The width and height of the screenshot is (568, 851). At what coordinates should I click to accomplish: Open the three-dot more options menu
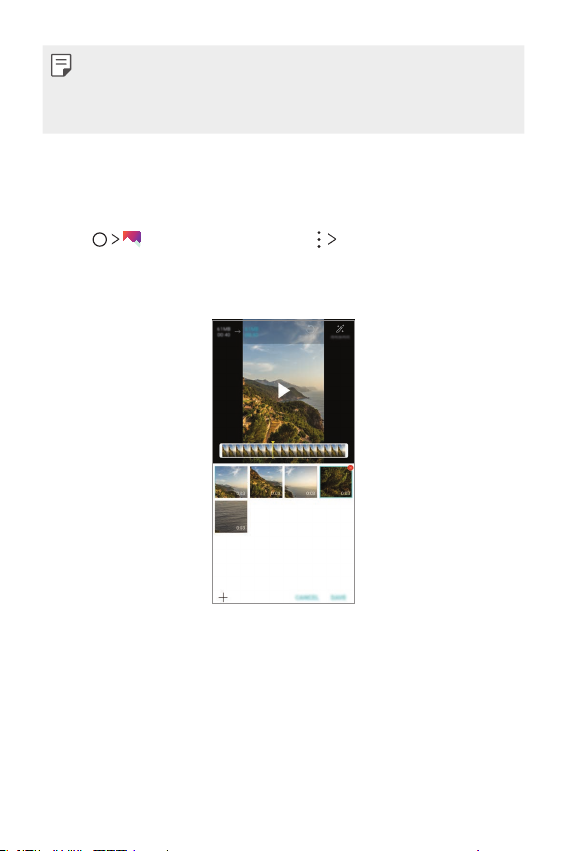pos(318,239)
